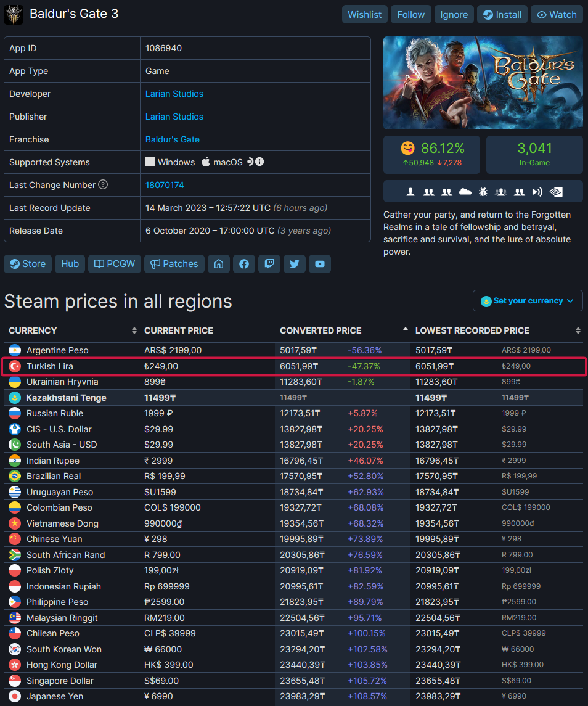Open the Patches button
The image size is (588, 706).
[174, 264]
